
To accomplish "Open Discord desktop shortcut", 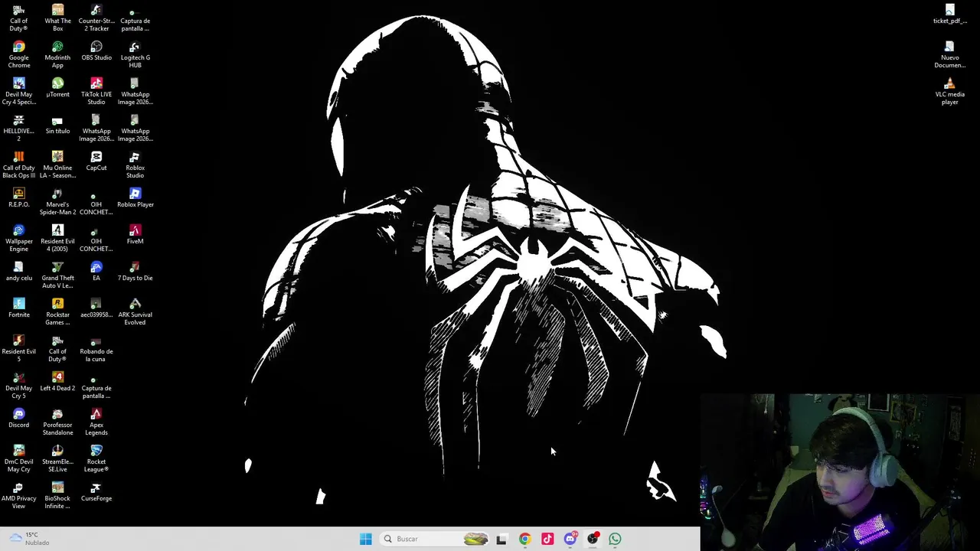I will tap(18, 419).
